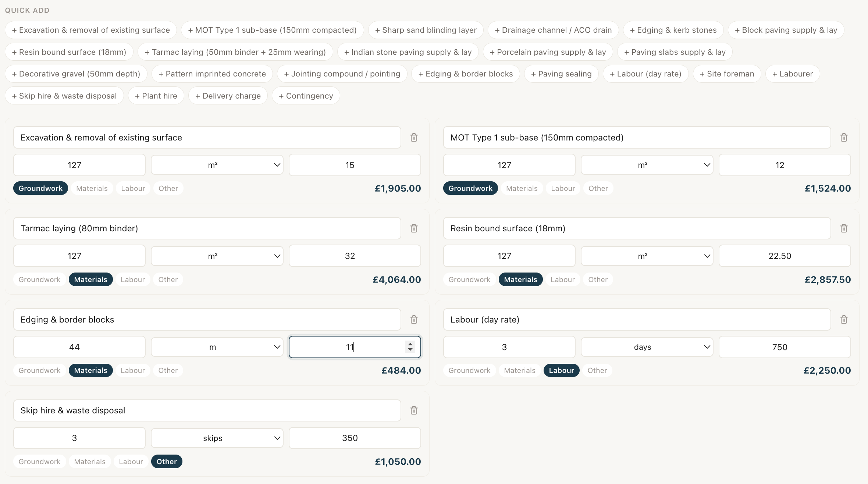Screen dimensions: 868x484
Task: Edit the rate 32 on Tarmac laying
Action: pos(355,256)
